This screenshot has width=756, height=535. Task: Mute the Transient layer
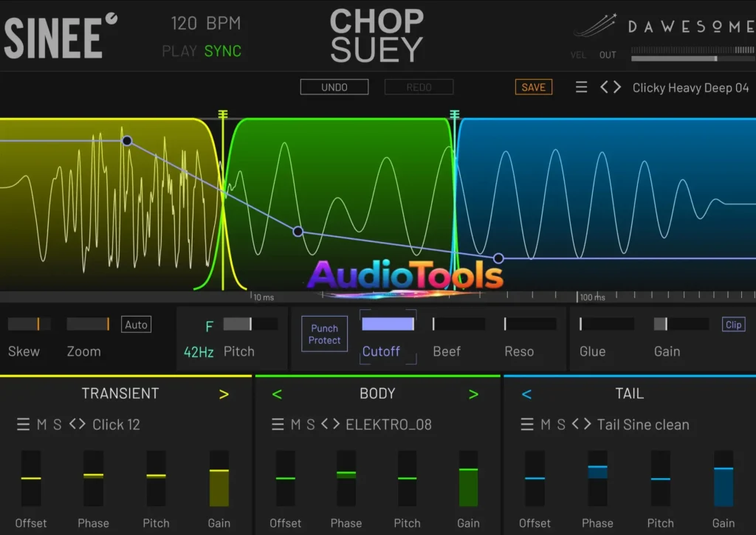(42, 424)
